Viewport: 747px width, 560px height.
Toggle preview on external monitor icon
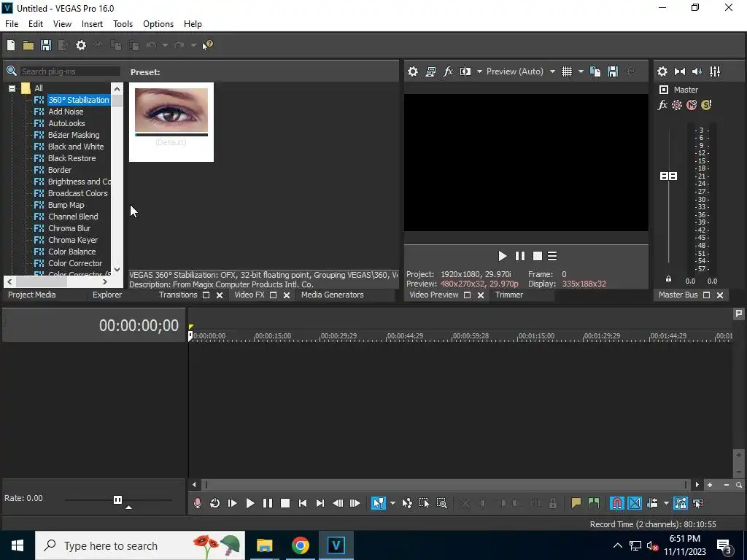point(430,71)
